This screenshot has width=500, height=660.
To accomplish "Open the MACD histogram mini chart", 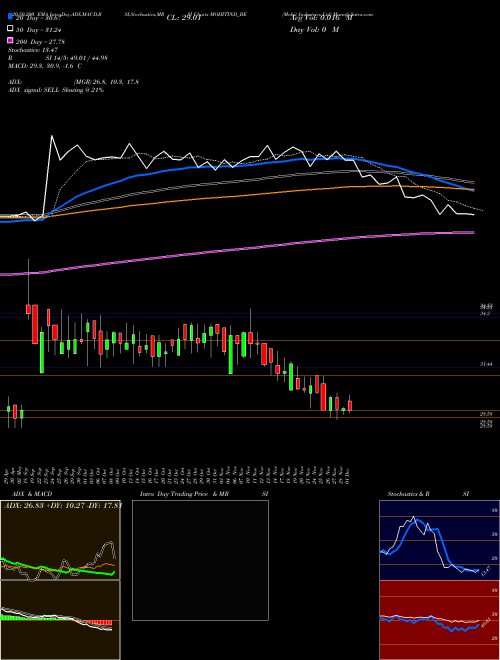I will click(x=60, y=620).
